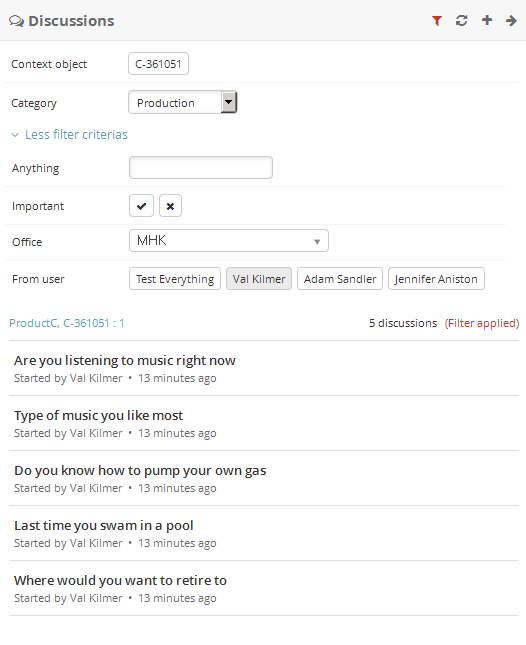This screenshot has height=645, width=526.
Task: Select Adam Sandler as From user
Action: 340,279
